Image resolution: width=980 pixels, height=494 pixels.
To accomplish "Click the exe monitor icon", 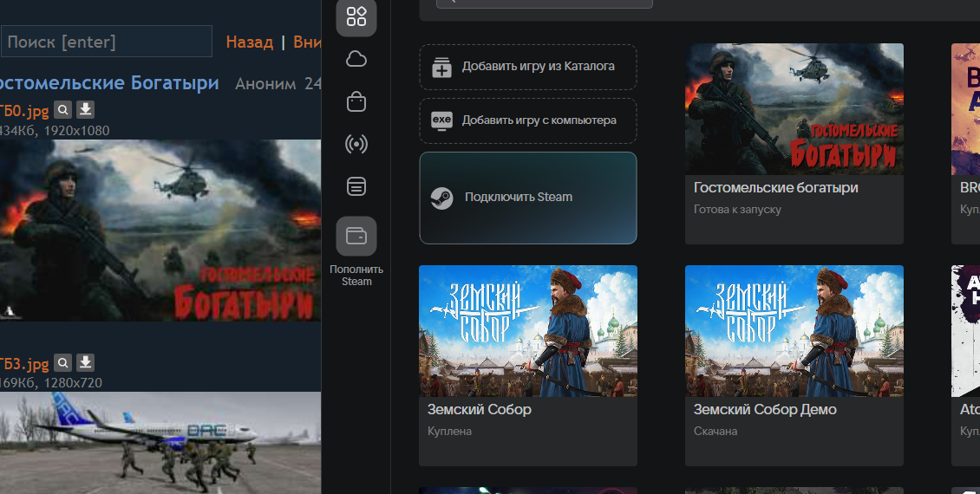I will [442, 120].
